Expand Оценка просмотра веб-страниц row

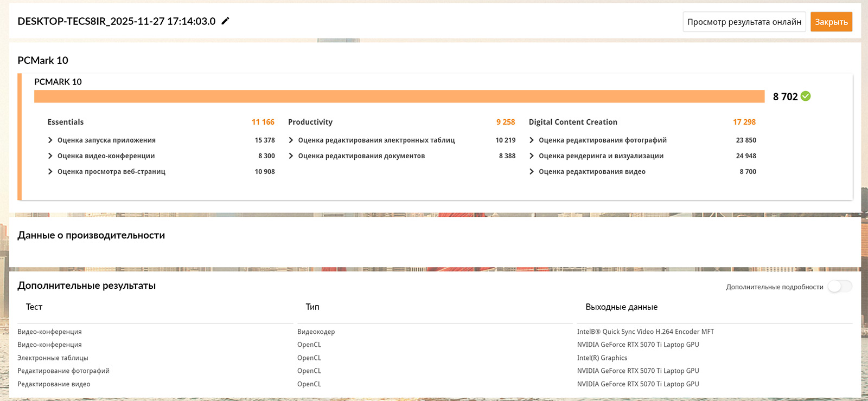[50, 172]
